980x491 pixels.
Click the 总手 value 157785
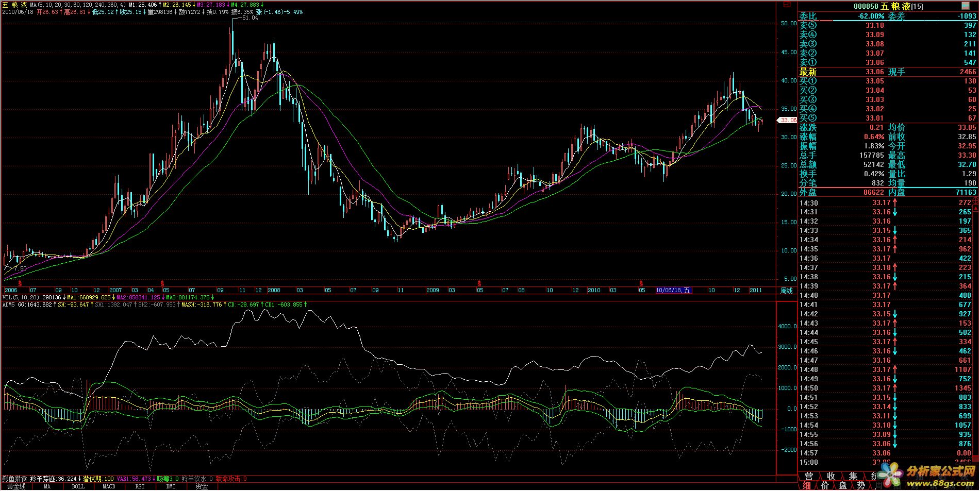tap(871, 155)
